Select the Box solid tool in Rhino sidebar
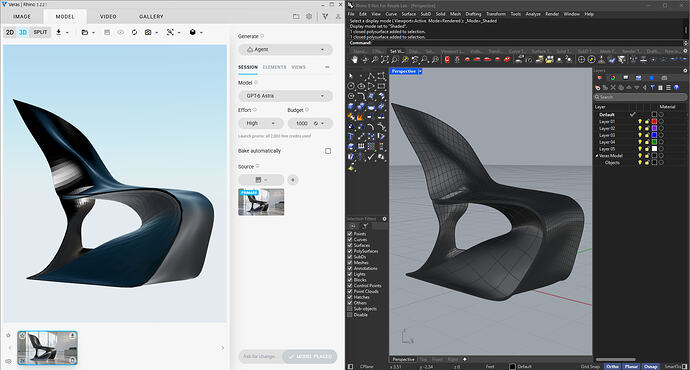Viewport: 690px width, 370px height. coord(351,106)
